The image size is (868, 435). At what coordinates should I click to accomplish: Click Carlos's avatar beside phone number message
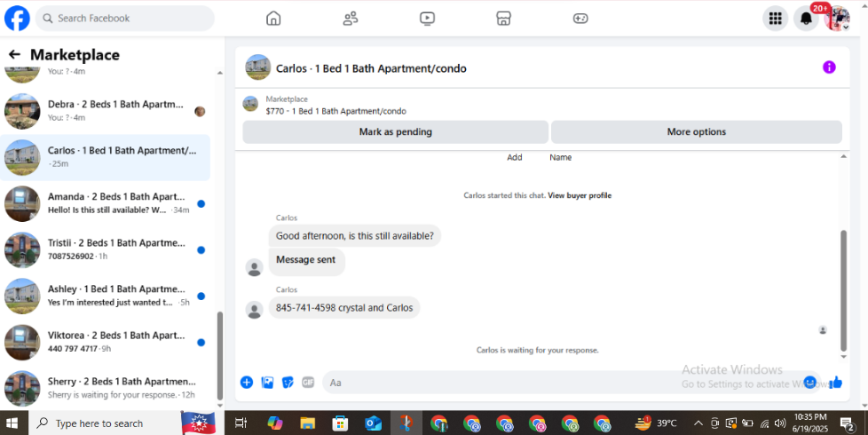pos(254,310)
